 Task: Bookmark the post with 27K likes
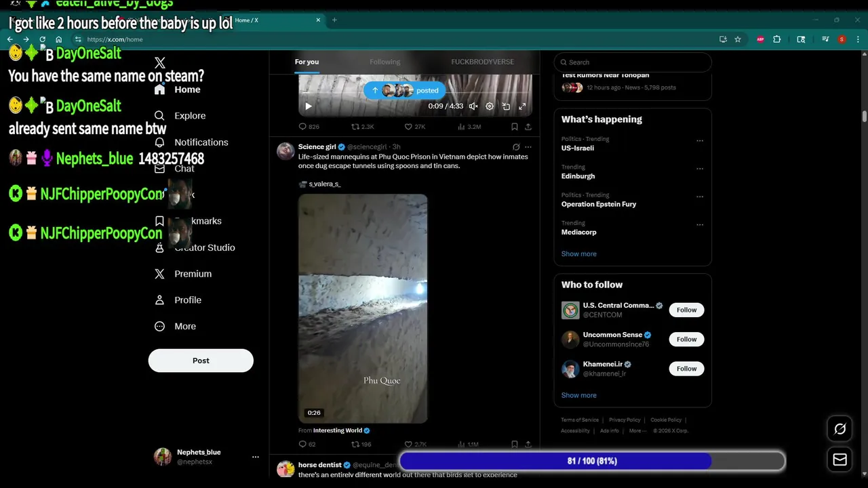click(x=515, y=127)
